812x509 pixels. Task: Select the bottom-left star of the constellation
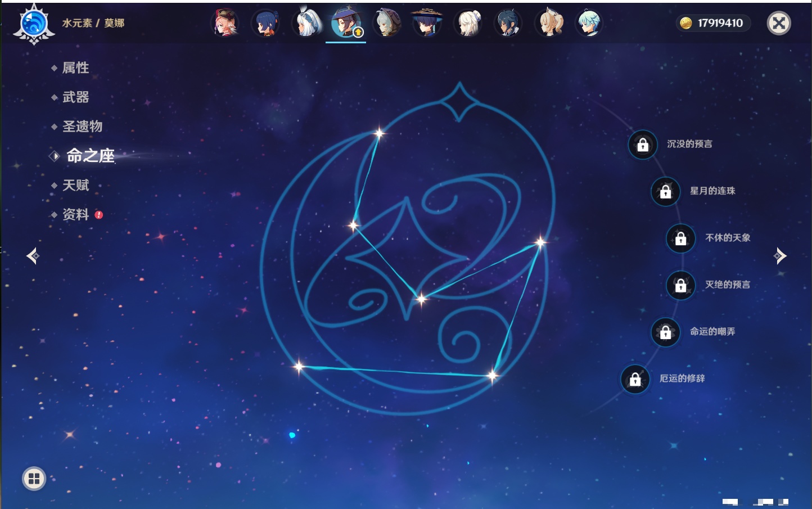coord(299,367)
